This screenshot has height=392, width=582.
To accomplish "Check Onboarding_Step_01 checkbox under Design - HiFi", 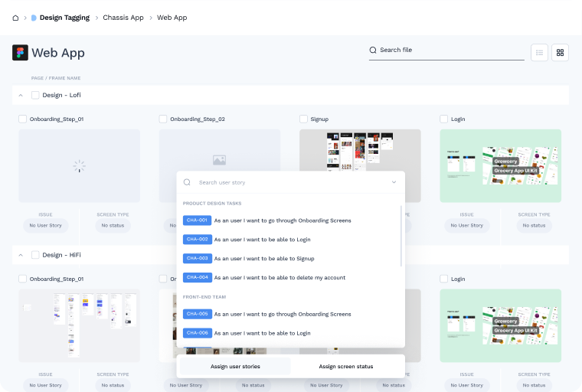I will point(23,279).
